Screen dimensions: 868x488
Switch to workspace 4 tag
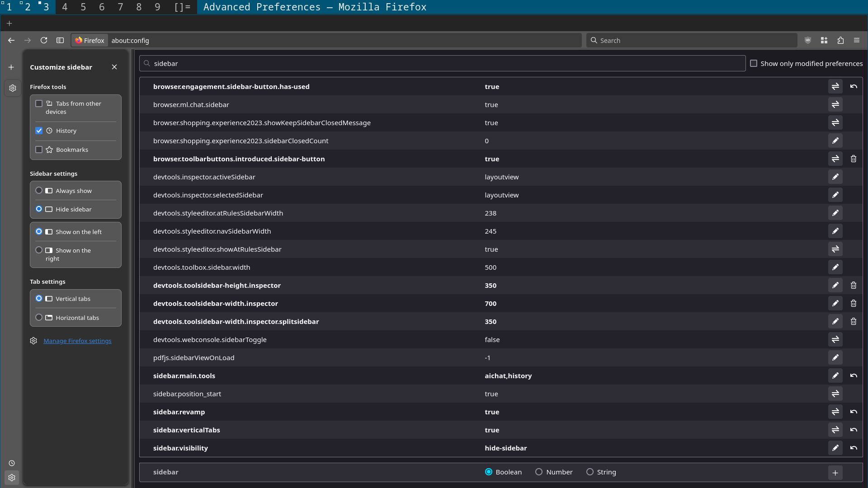(x=65, y=7)
